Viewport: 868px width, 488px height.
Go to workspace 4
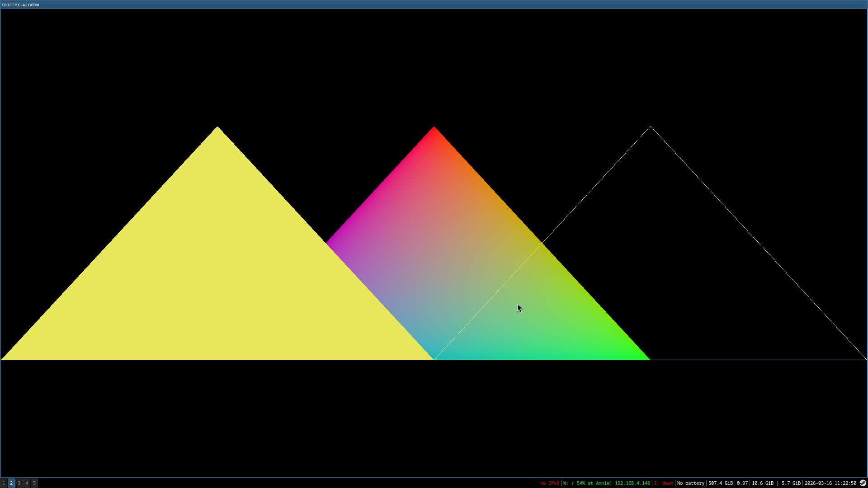27,483
